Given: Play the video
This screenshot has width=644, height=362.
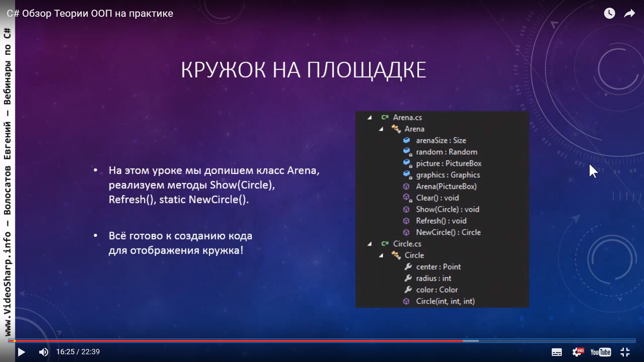Looking at the screenshot, I should coord(21,352).
